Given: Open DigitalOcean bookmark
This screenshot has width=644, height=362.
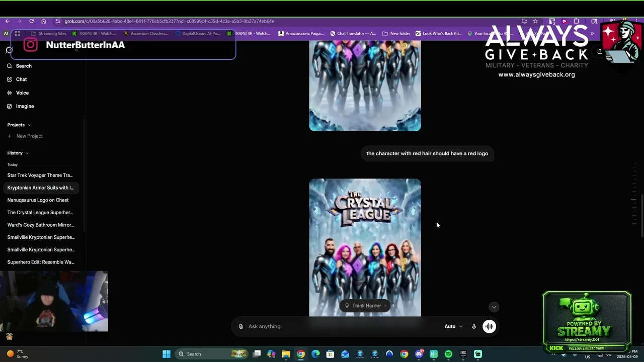Looking at the screenshot, I should [198, 34].
